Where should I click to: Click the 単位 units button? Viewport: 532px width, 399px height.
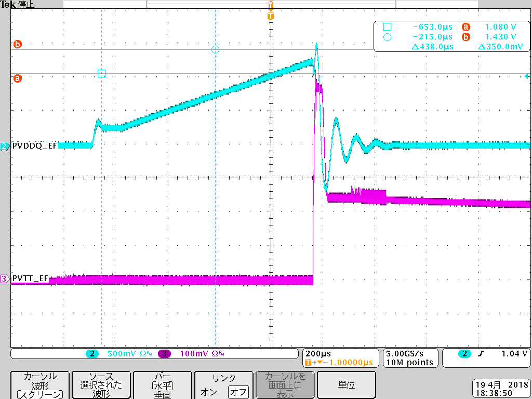click(x=347, y=385)
